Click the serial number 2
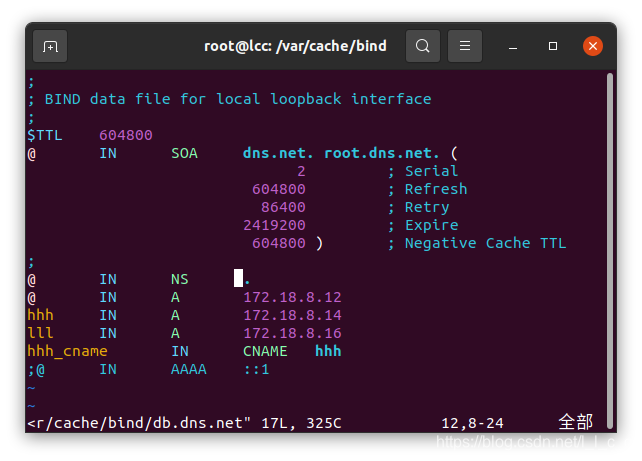Viewport: 642px width, 461px height. coord(301,171)
